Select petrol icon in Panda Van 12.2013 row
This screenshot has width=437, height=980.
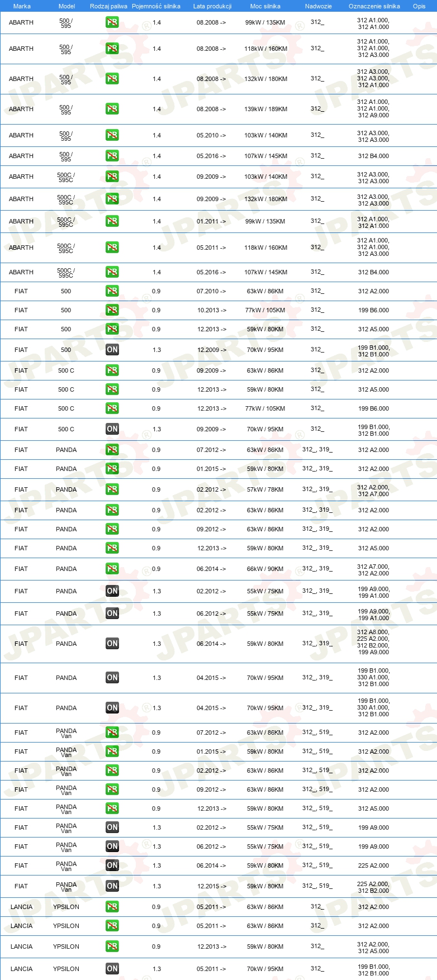pos(112,808)
